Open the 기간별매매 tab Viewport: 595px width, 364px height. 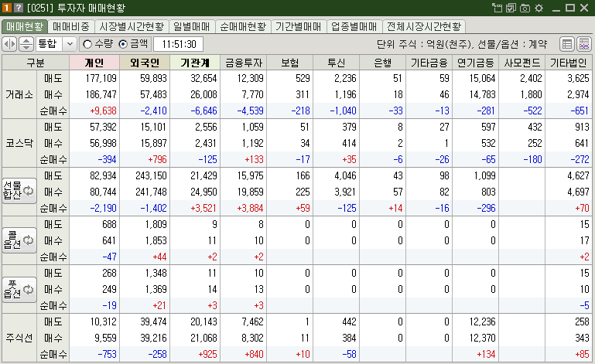pos(298,26)
